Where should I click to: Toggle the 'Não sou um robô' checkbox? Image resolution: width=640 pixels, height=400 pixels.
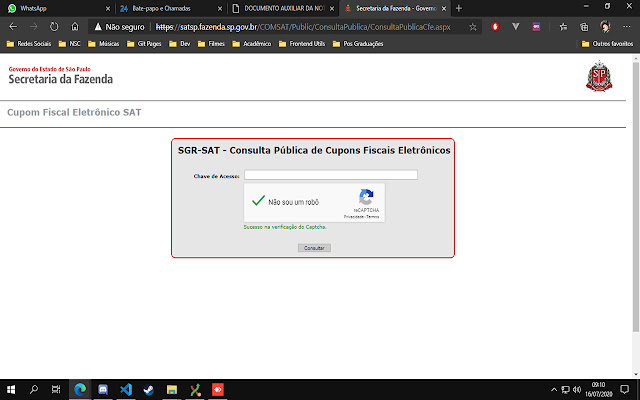click(258, 201)
